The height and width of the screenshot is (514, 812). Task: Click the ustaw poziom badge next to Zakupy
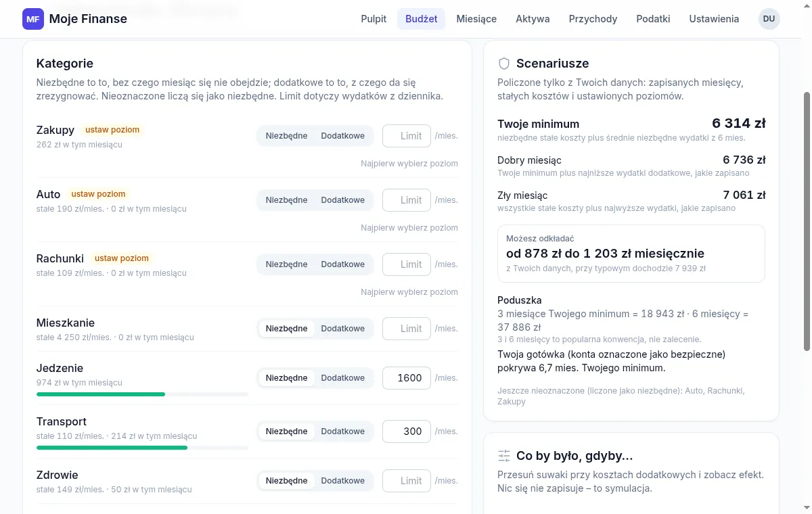point(112,130)
